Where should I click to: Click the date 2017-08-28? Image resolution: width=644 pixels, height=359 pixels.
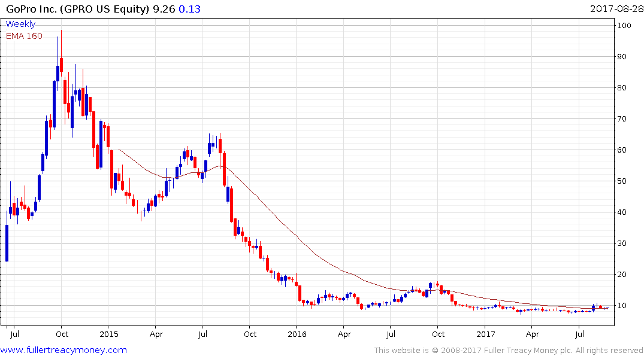pos(616,8)
